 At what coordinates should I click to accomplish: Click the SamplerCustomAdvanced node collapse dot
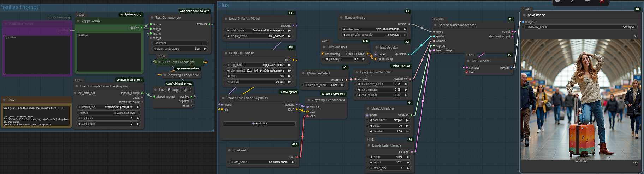tap(435, 25)
